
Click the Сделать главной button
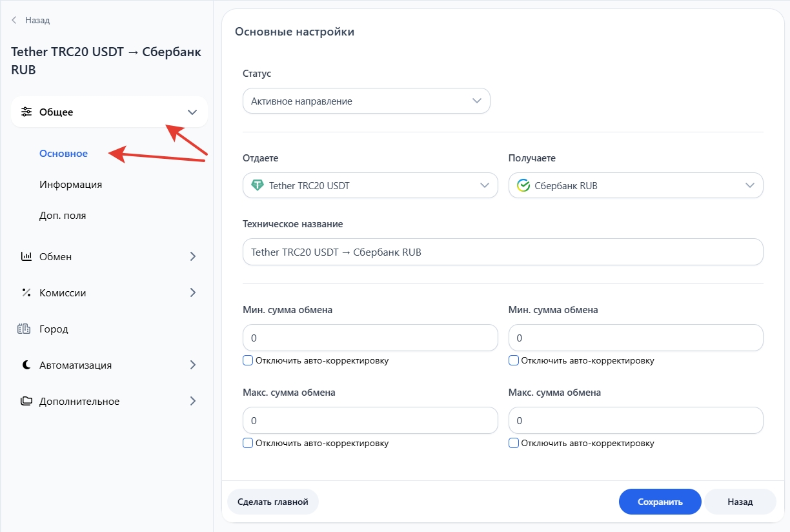[x=273, y=502]
